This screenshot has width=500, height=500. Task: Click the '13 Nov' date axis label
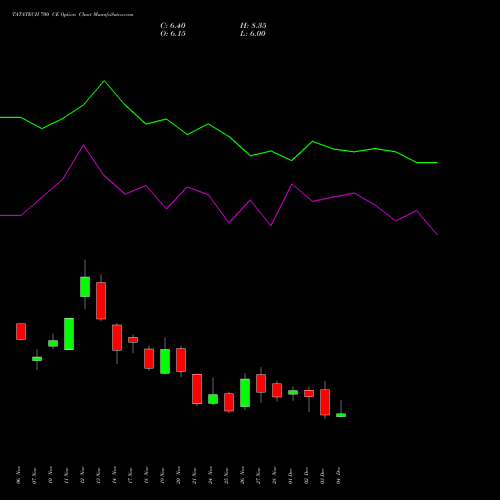pos(98,475)
